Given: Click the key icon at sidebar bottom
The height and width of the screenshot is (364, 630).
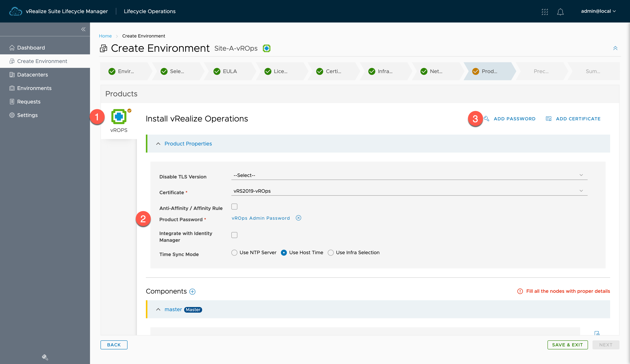Looking at the screenshot, I should (x=45, y=357).
